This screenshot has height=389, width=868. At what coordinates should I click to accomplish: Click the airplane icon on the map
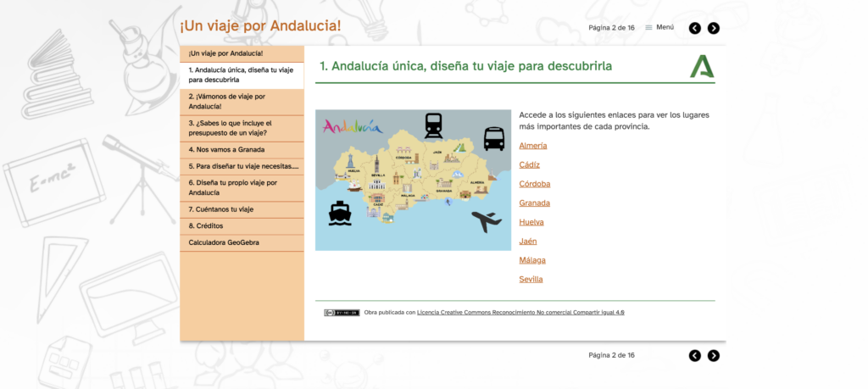[x=487, y=221]
